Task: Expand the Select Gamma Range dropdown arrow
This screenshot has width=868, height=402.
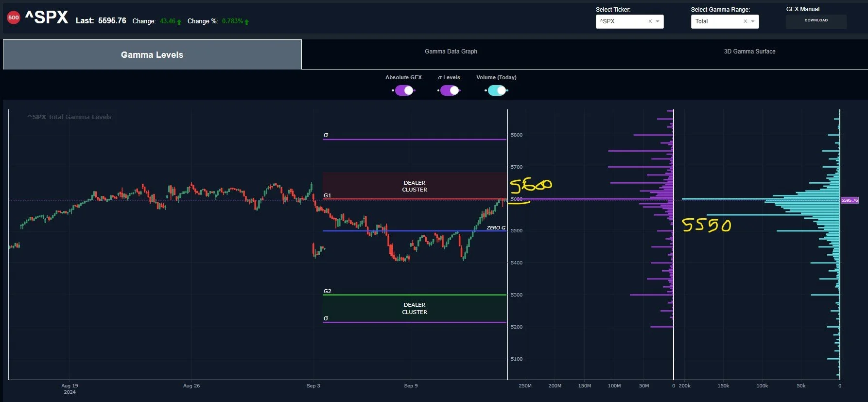Action: coord(753,21)
